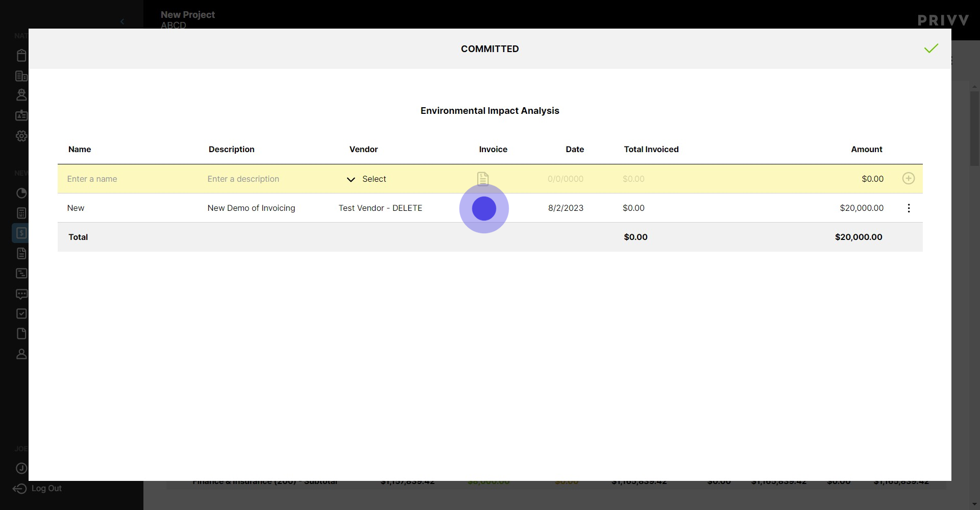This screenshot has width=980, height=510.
Task: Open pie chart icon in the sidebar
Action: point(21,193)
